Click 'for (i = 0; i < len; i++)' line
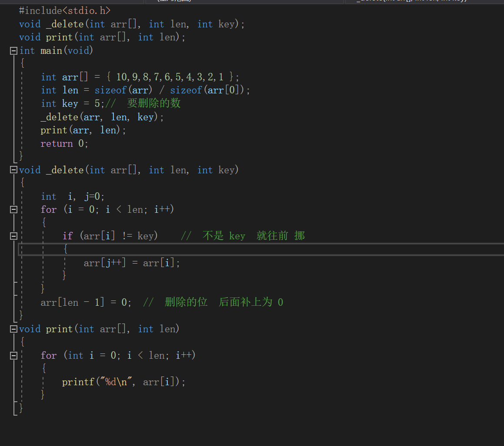 click(x=107, y=209)
